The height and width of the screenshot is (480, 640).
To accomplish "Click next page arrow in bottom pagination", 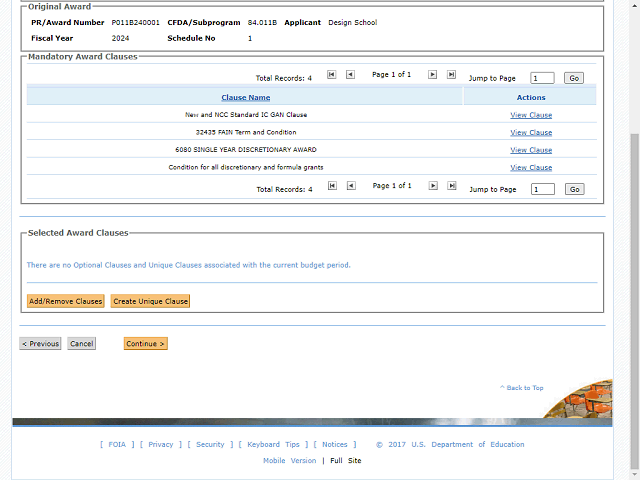I will [433, 186].
